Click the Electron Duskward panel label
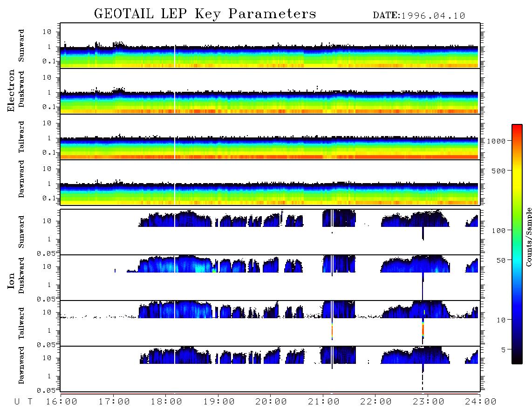Screen dimensions: 532x410 [21, 89]
